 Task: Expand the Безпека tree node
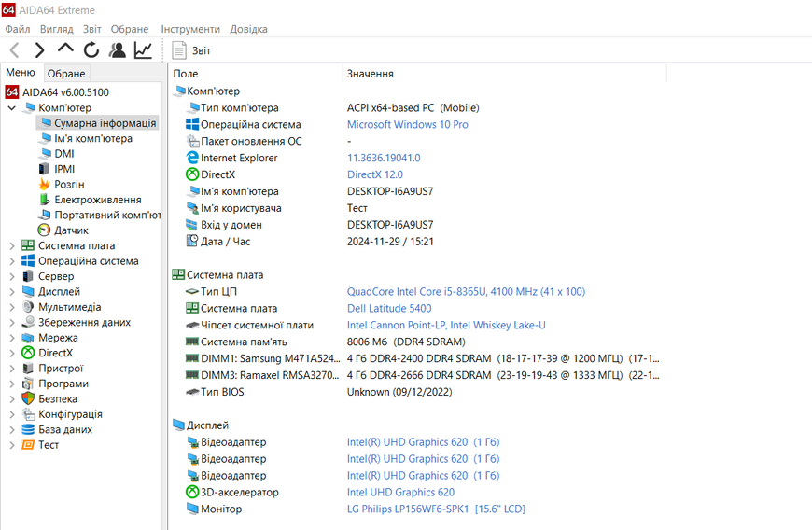[12, 399]
